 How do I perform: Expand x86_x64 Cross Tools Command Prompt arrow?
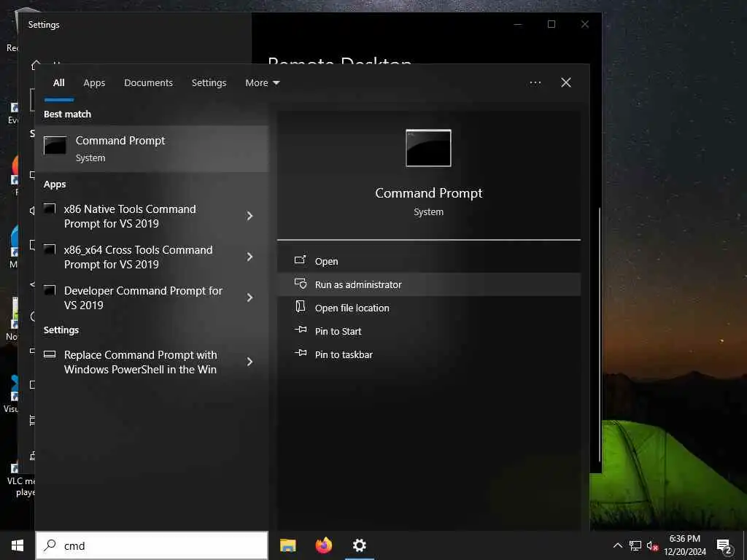249,257
